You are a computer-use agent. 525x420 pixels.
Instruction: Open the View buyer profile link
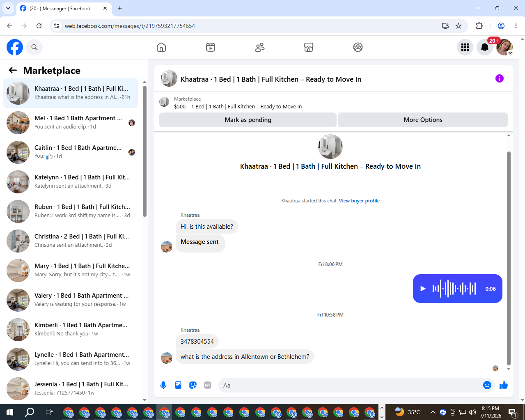click(x=359, y=201)
